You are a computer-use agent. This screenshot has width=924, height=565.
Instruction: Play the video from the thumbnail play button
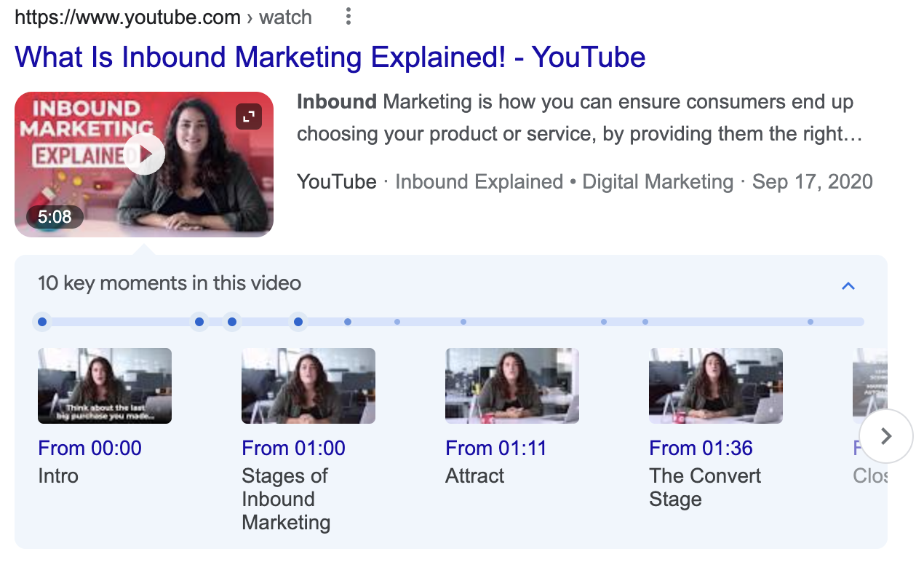tap(144, 154)
